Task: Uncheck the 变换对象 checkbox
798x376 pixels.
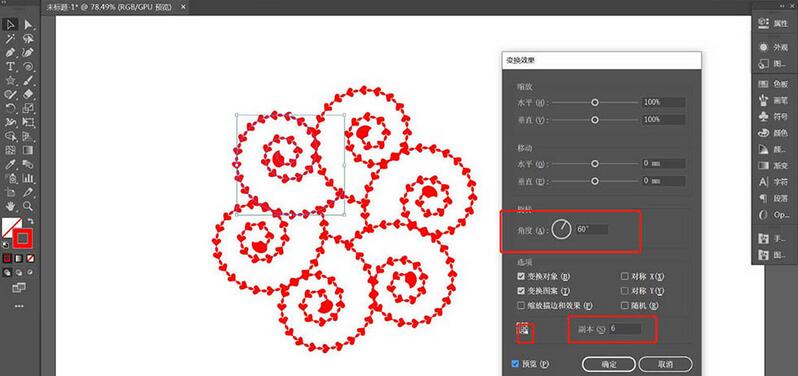Action: (521, 276)
